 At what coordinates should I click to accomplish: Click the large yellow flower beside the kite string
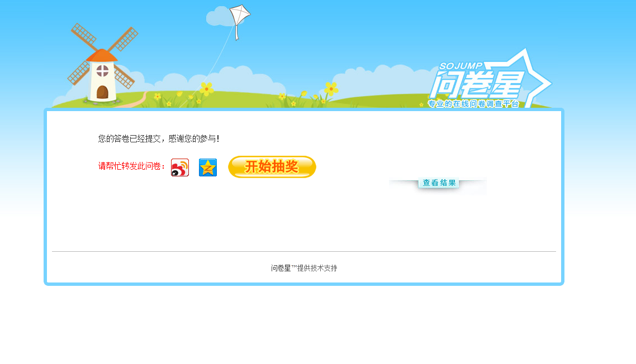pyautogui.click(x=207, y=89)
